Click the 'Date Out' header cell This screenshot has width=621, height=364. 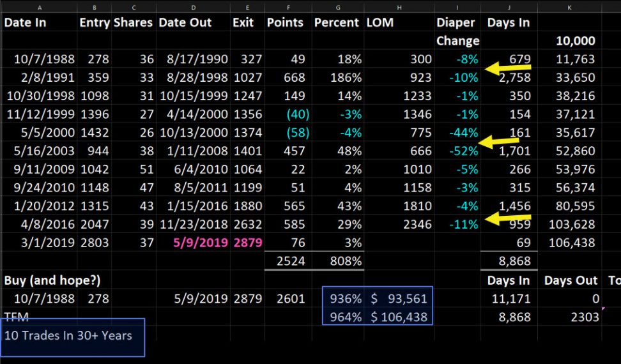tap(194, 22)
